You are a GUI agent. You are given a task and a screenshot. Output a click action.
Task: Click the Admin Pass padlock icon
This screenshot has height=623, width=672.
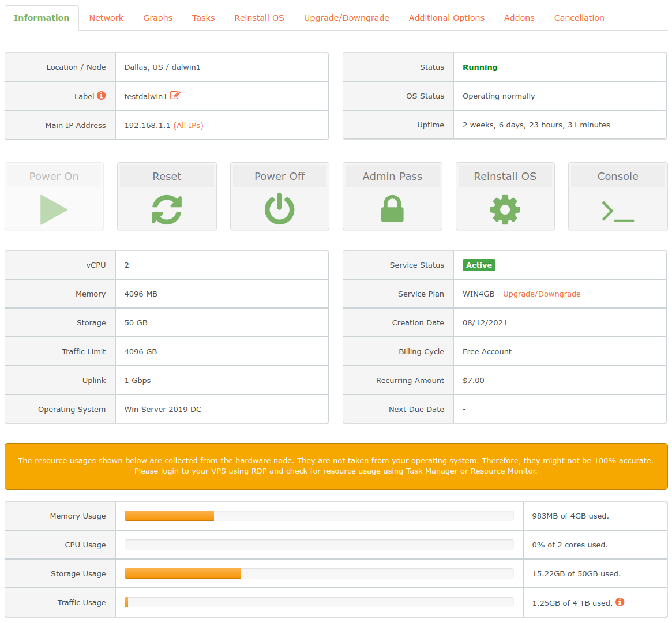tap(392, 209)
